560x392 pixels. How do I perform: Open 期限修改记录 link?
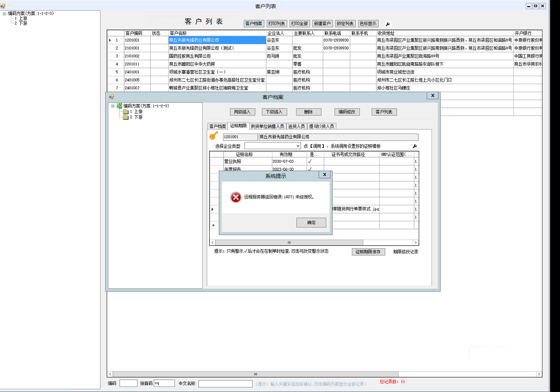click(x=406, y=252)
